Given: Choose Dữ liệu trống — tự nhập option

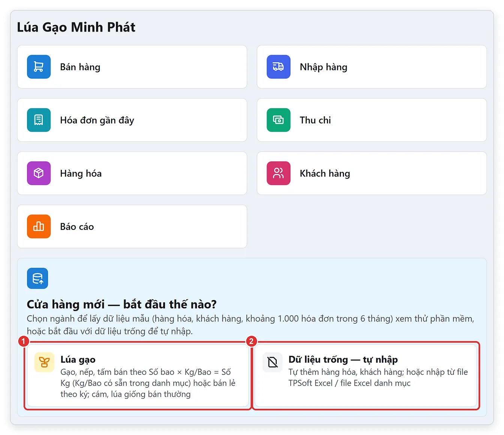Looking at the screenshot, I should pyautogui.click(x=366, y=376).
